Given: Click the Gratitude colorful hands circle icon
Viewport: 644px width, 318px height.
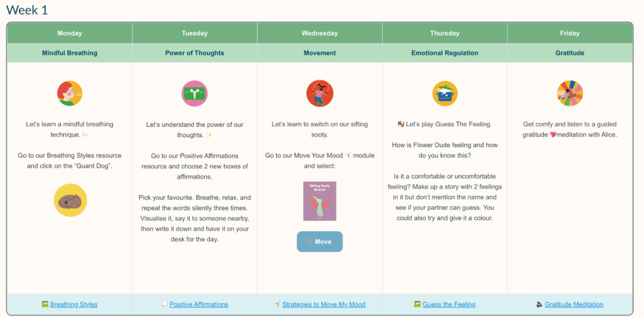Looking at the screenshot, I should tap(570, 94).
